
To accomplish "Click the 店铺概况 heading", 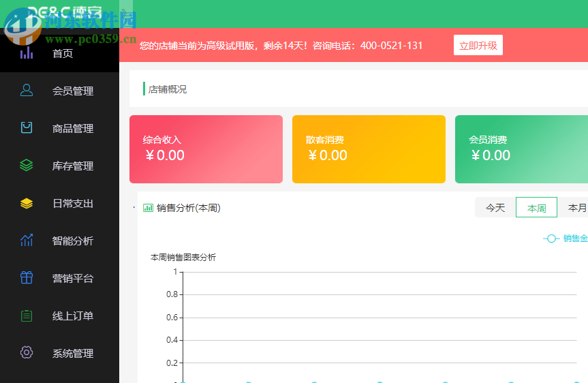I will pyautogui.click(x=167, y=89).
